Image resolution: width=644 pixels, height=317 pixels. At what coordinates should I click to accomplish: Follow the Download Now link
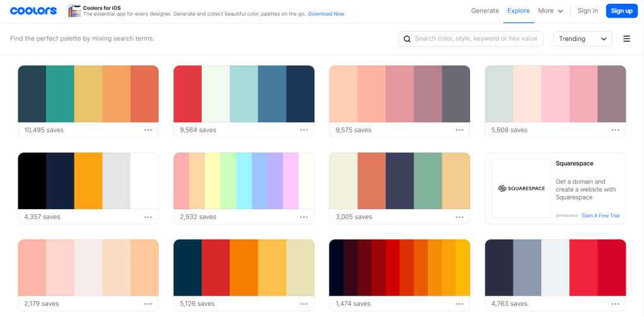point(326,14)
